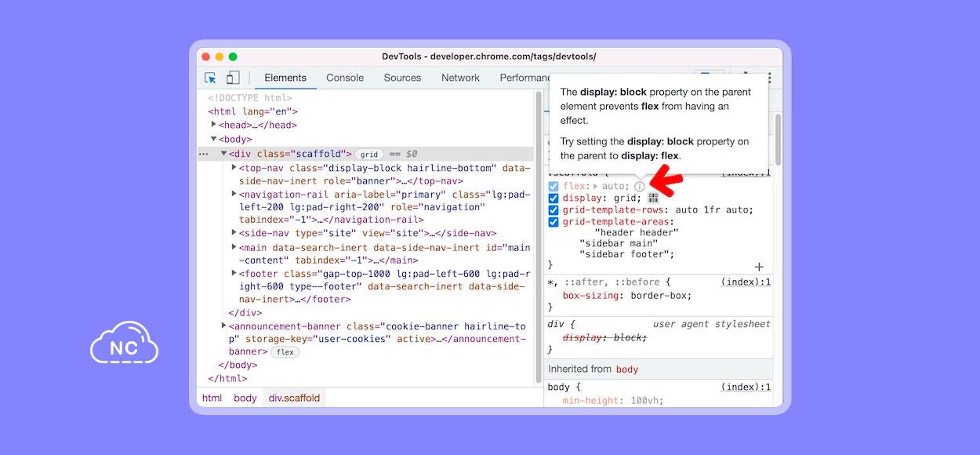The image size is (980, 455).
Task: Expand the navigation-rail element
Action: point(234,194)
